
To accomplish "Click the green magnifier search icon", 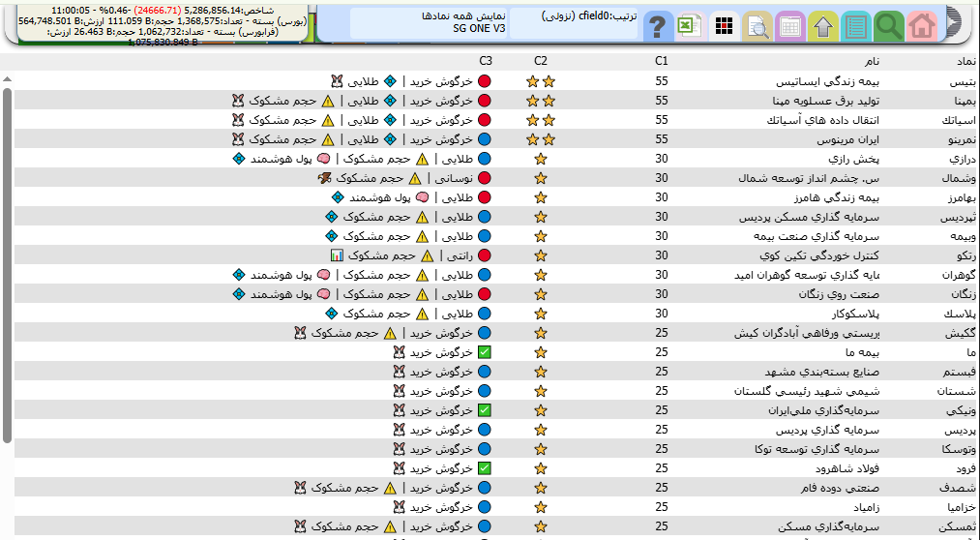I will tap(889, 27).
